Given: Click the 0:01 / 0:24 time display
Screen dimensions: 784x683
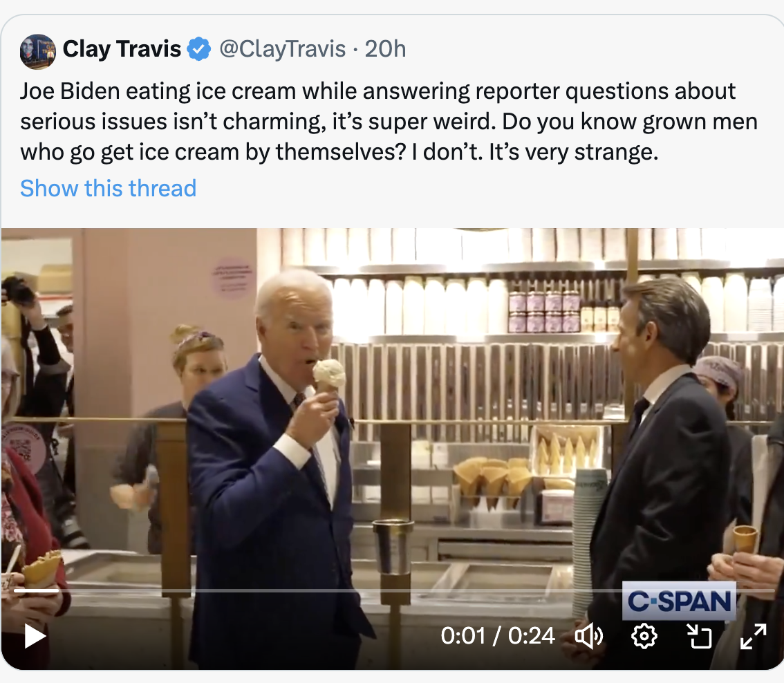Looking at the screenshot, I should pos(498,635).
